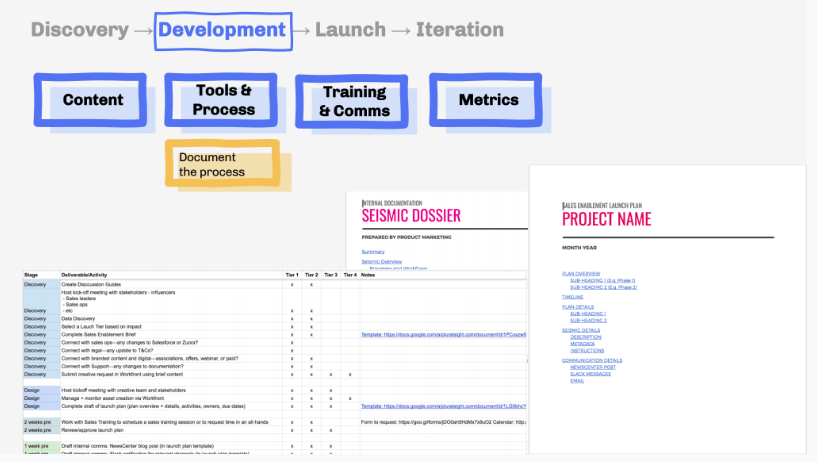
Task: Click the 1 week pre stage cell for NewsCenter row
Action: pos(42,446)
